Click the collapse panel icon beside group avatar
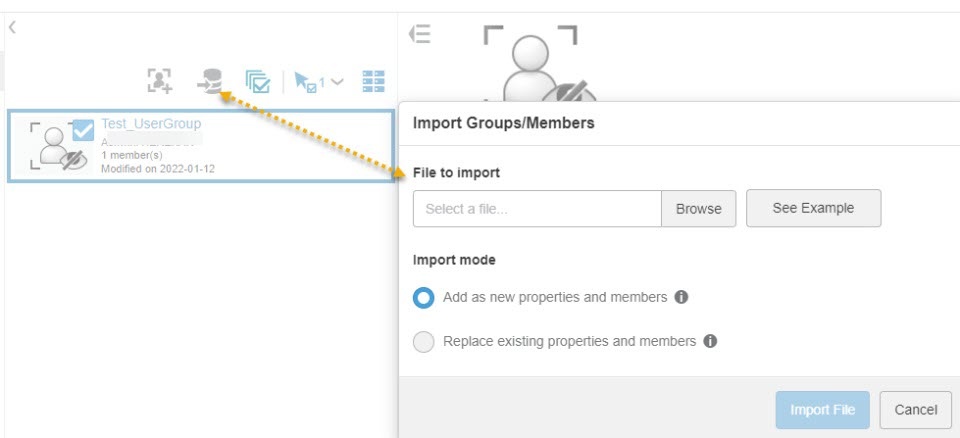Screen dimensions: 960x438 coord(421,35)
